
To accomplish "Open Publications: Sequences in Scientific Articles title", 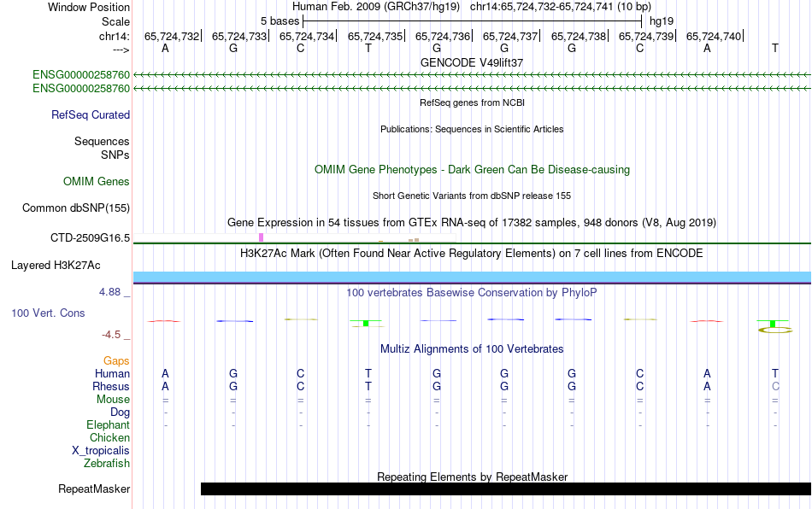I will 472,129.
